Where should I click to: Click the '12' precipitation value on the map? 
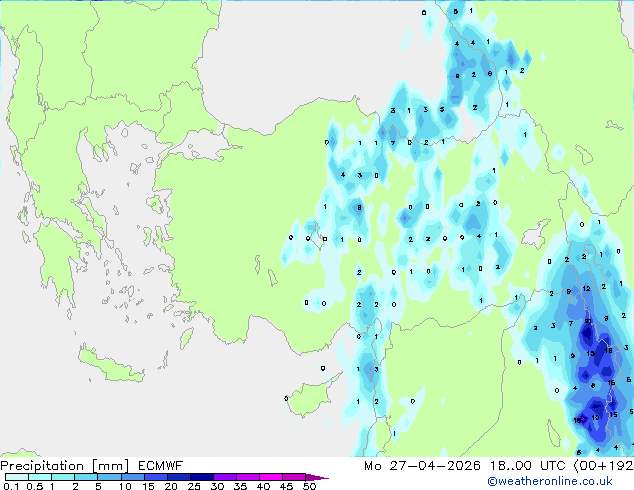[587, 289]
